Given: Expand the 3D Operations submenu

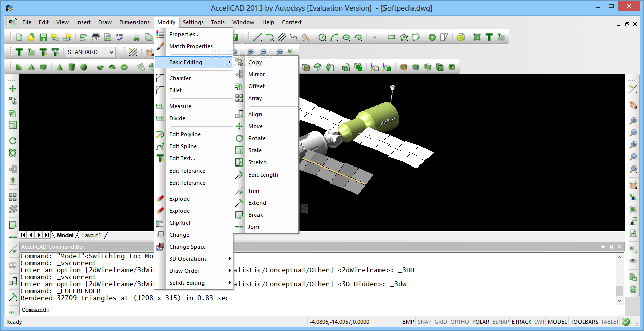Looking at the screenshot, I should point(194,259).
